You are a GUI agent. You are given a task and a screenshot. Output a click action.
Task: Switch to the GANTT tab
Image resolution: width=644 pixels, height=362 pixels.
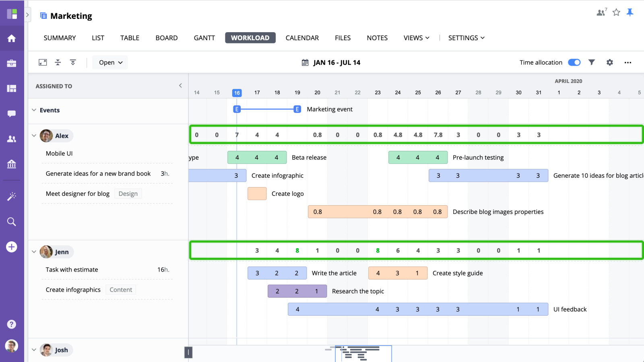[204, 38]
